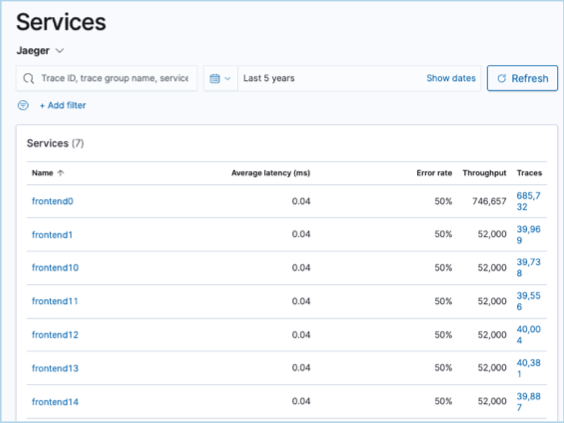Click the Refresh button
This screenshot has height=423, width=564.
pyautogui.click(x=522, y=78)
